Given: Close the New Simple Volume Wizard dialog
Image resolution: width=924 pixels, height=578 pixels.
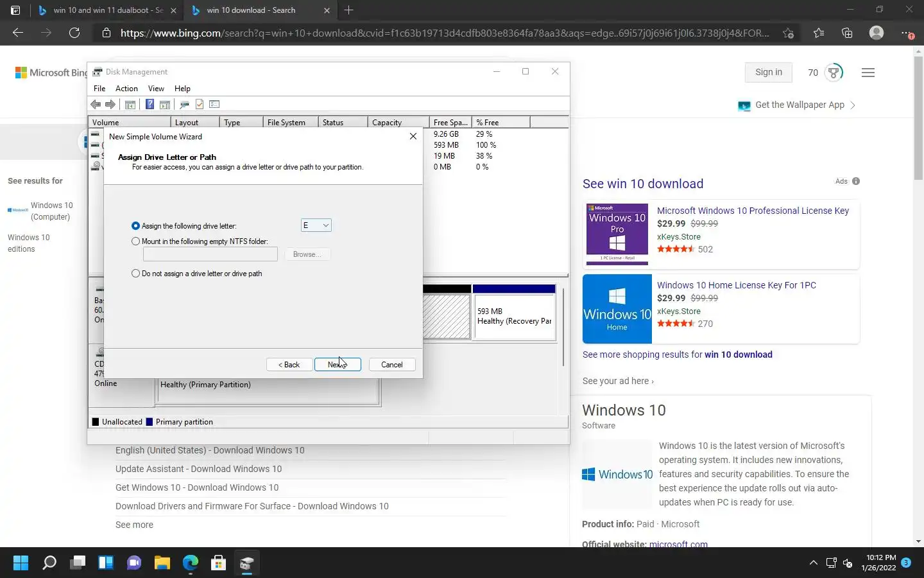Looking at the screenshot, I should (413, 136).
